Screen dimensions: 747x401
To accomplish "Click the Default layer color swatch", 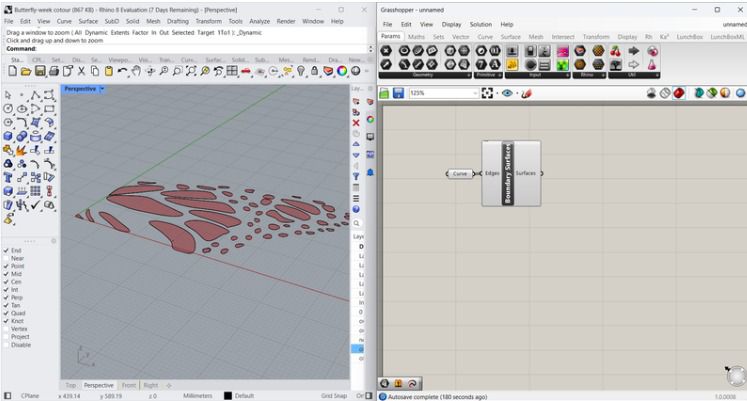I will tap(228, 396).
